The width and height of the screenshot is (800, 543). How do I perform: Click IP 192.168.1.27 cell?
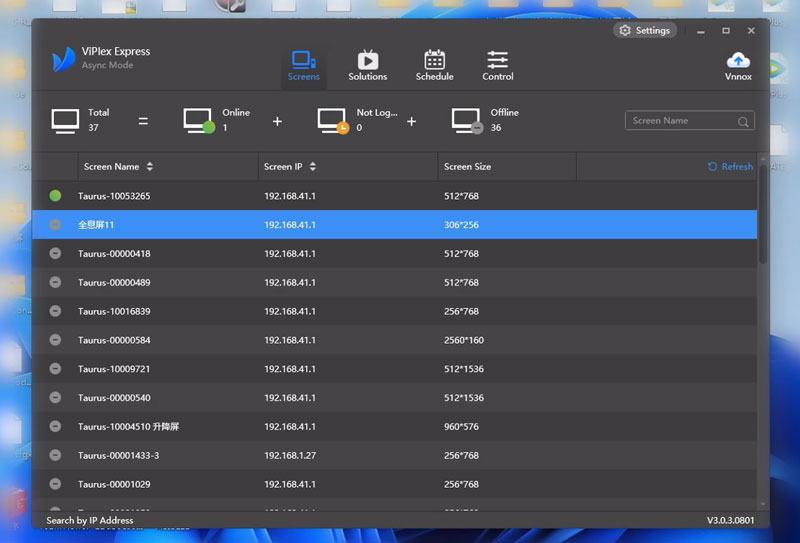[x=290, y=455]
